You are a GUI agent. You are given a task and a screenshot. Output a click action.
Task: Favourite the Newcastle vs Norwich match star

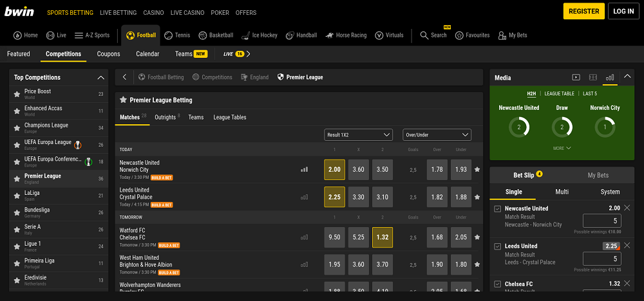(x=477, y=169)
